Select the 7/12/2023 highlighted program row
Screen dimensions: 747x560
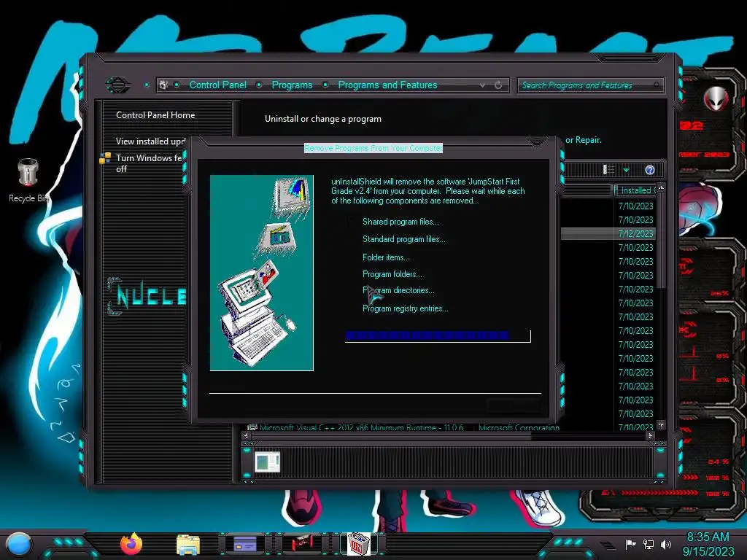608,234
